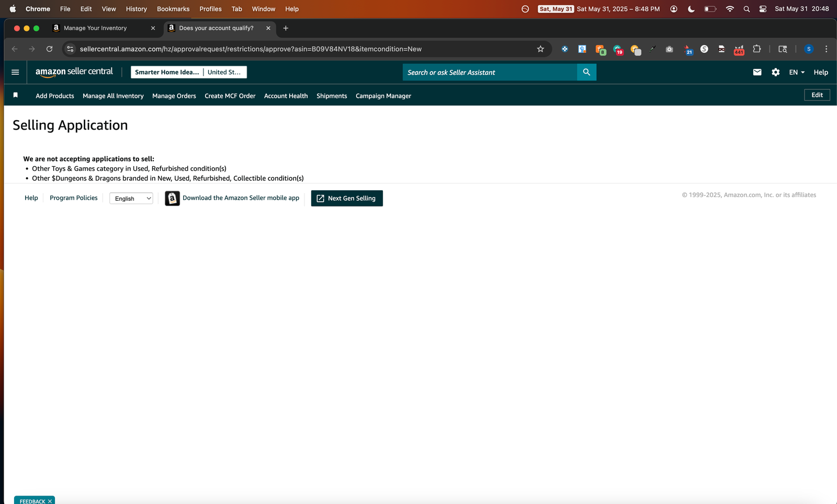Click the search magnifier button
This screenshot has height=504, width=837.
586,72
